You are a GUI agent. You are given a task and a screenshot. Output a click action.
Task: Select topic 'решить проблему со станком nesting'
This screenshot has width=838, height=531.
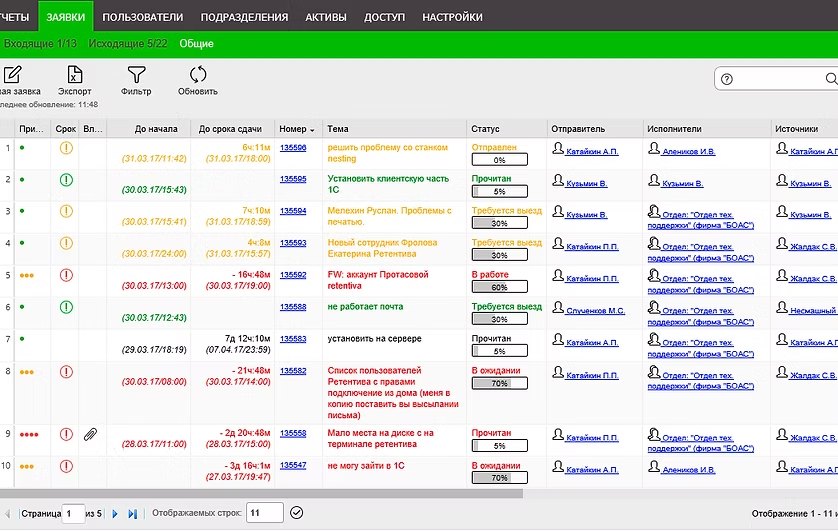coord(387,153)
